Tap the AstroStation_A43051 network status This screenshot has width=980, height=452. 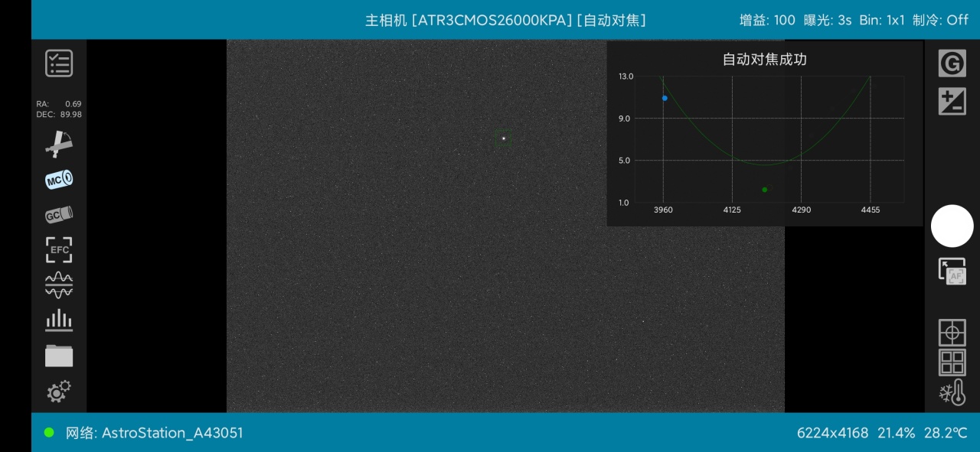pos(154,433)
